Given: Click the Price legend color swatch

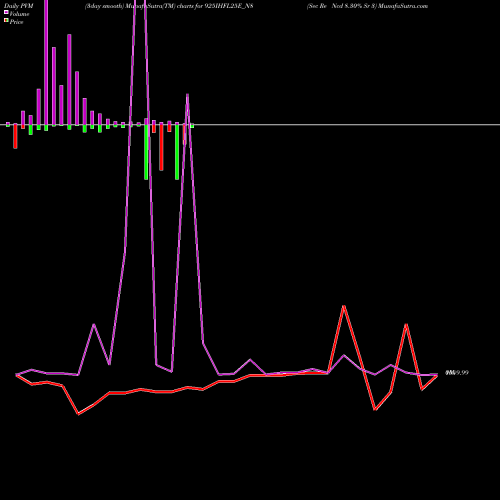Looking at the screenshot, I should click(6, 20).
